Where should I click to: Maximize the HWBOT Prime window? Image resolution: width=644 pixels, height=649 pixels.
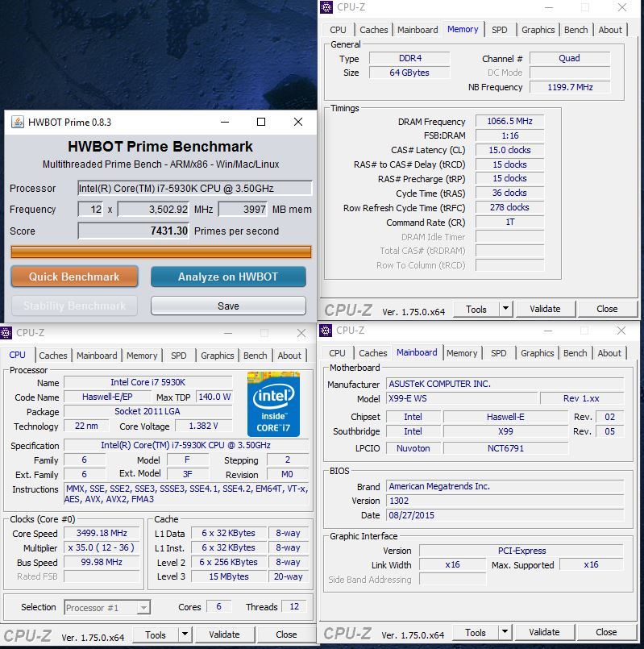(x=261, y=122)
